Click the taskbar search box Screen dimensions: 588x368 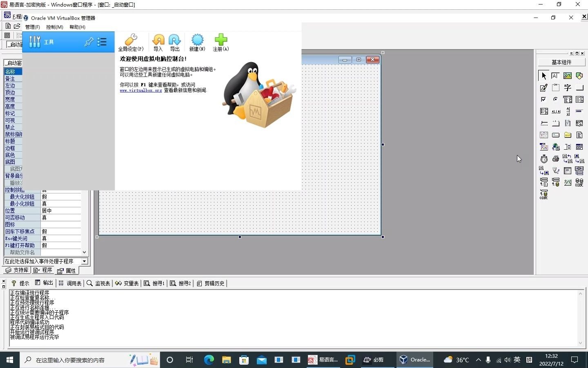(x=90, y=360)
